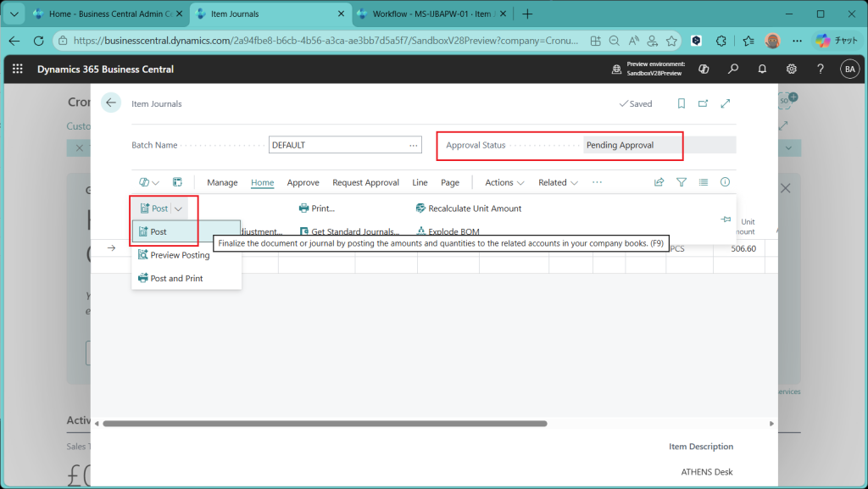Click the Share icon in action bar
The image size is (868, 489).
coord(659,182)
